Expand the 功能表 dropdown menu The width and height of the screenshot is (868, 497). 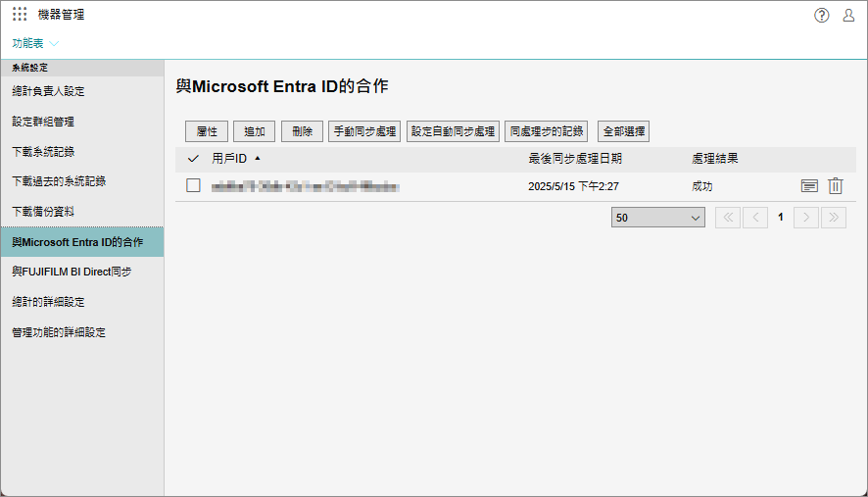(36, 44)
